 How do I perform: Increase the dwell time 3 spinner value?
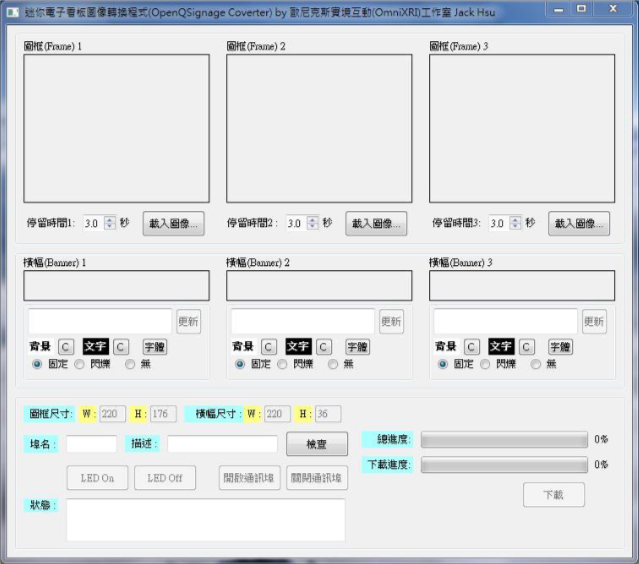pyautogui.click(x=515, y=220)
